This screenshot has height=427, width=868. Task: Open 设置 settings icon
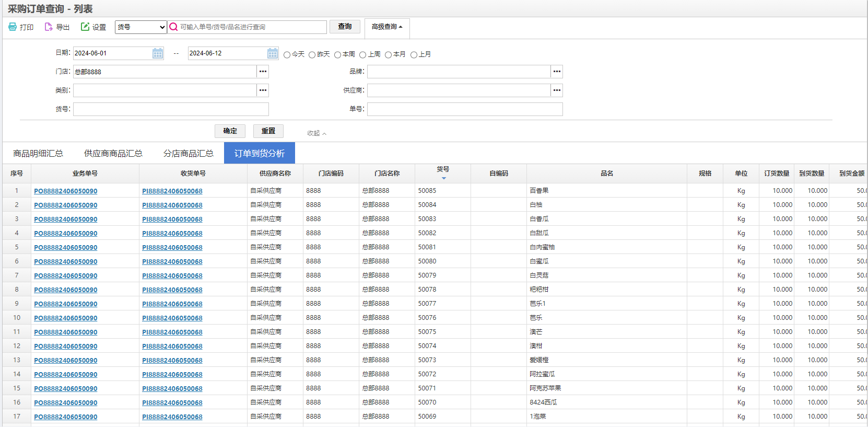pos(85,27)
